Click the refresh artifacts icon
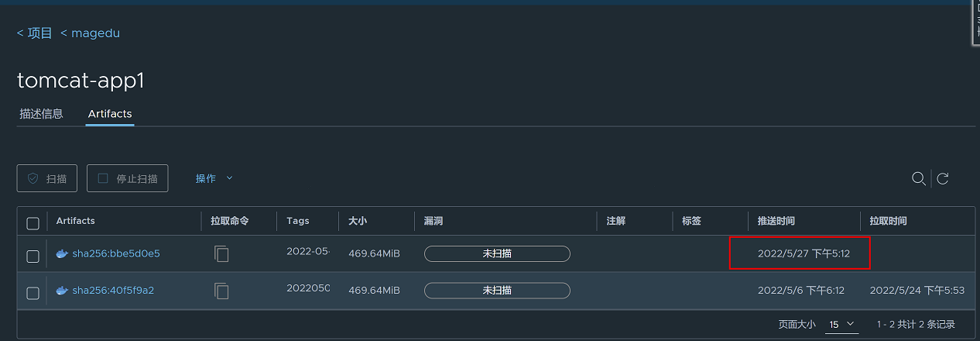This screenshot has width=980, height=341. click(943, 179)
